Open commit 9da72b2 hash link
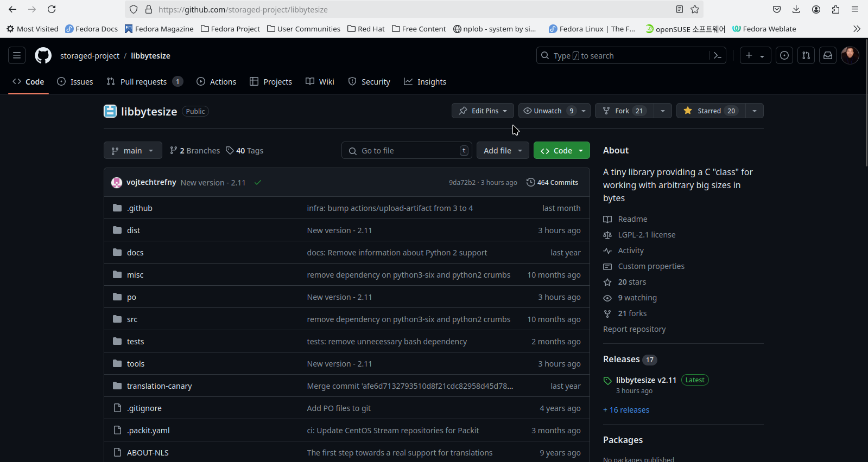 pyautogui.click(x=462, y=183)
